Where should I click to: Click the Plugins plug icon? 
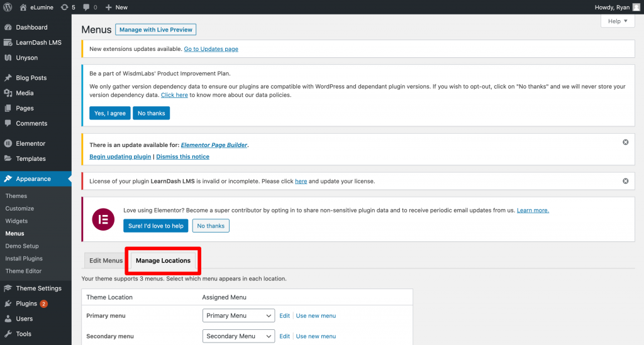point(8,304)
